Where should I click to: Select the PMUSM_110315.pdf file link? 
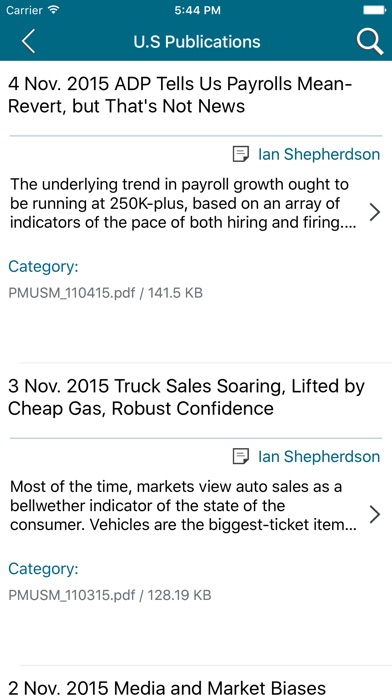[x=110, y=595]
